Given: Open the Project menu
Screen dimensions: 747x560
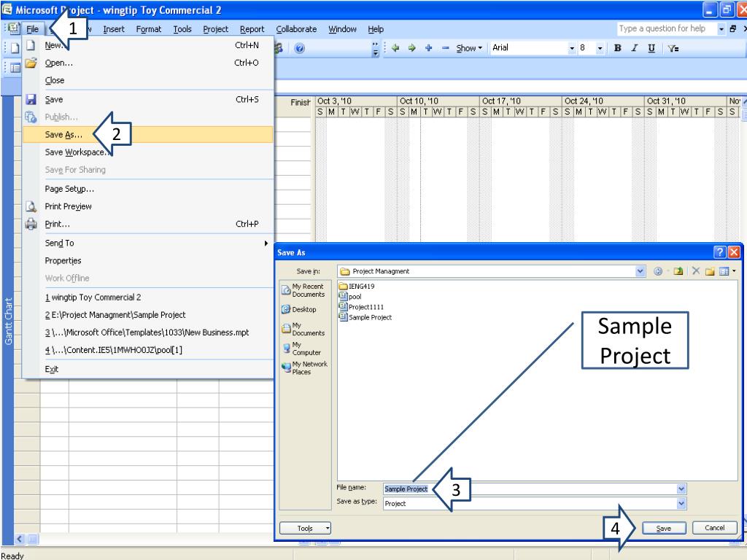Looking at the screenshot, I should 216,29.
